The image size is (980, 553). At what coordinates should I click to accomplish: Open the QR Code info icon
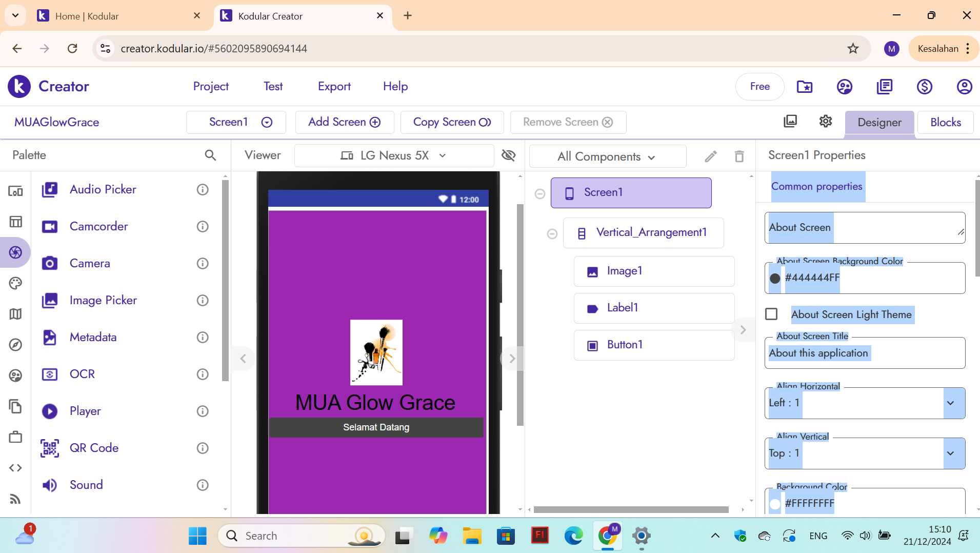point(203,448)
